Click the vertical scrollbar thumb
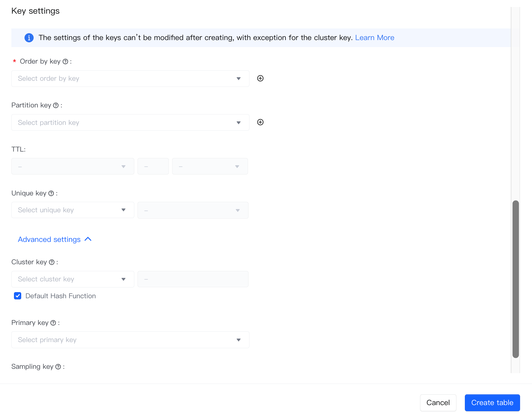The width and height of the screenshot is (532, 417). point(515,279)
